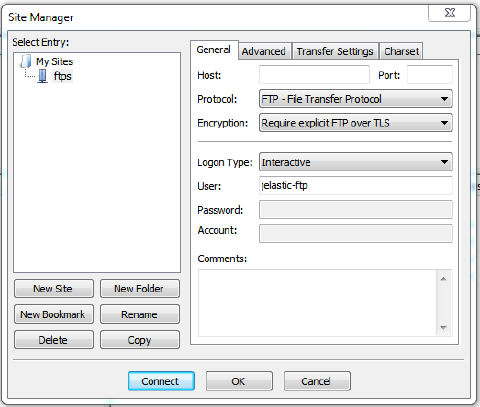480x407 pixels.
Task: Cancel the Site Manager dialog
Action: [317, 381]
